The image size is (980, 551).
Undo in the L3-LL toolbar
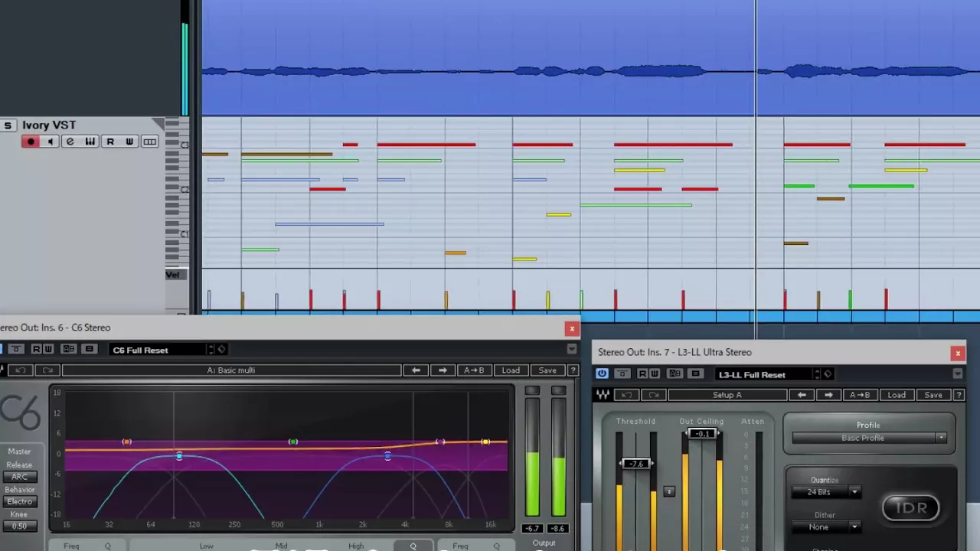[627, 395]
